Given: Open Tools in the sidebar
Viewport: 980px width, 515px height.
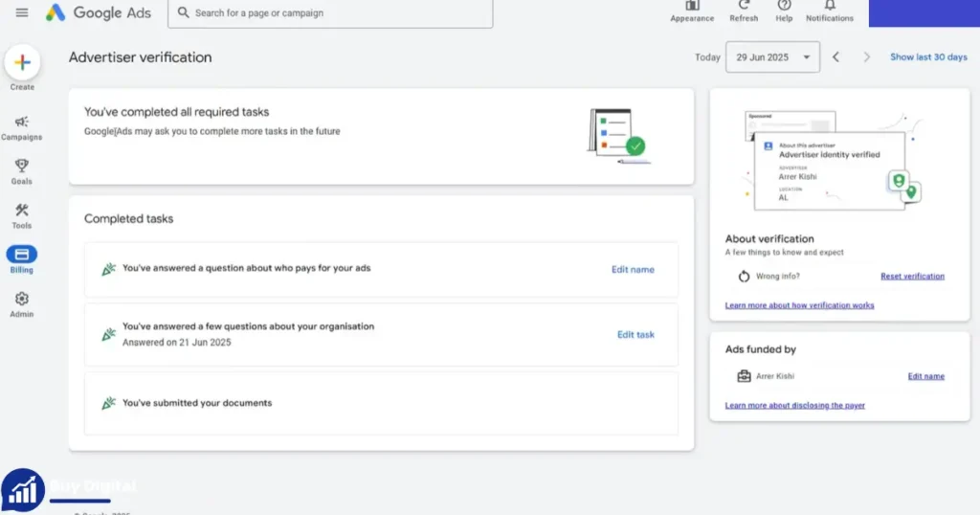Looking at the screenshot, I should tap(22, 216).
